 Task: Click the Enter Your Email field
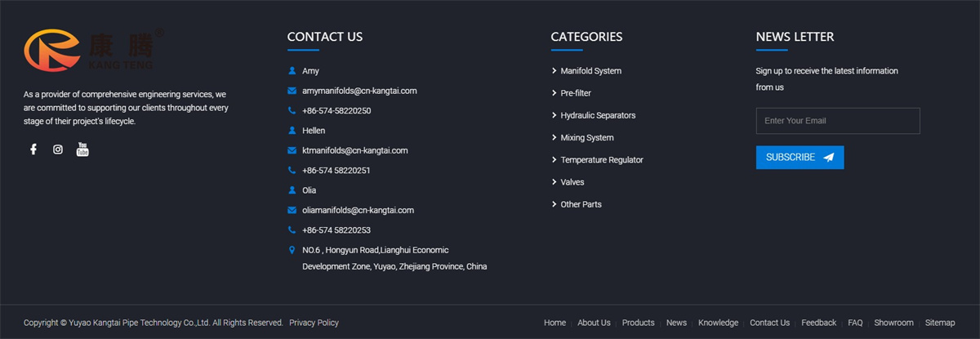tap(838, 121)
